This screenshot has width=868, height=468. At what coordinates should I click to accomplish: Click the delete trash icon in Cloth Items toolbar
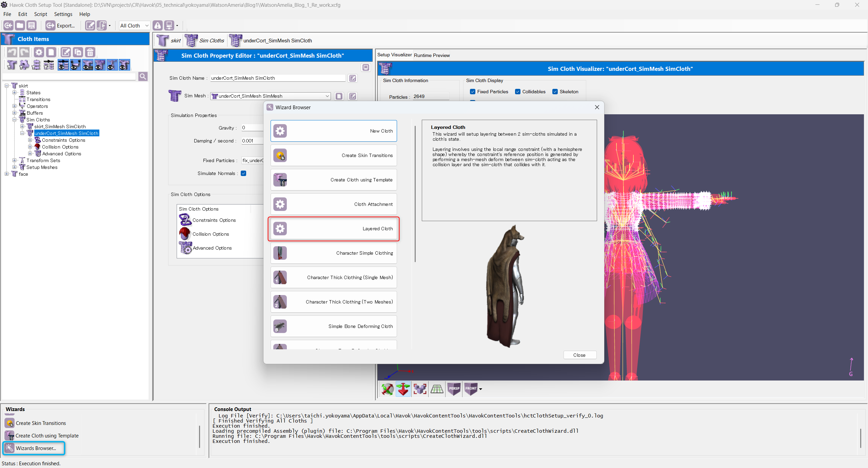click(90, 52)
